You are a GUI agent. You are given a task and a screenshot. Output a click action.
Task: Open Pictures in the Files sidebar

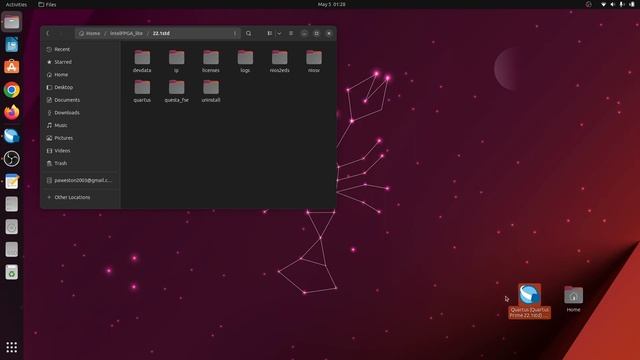[x=80, y=138]
